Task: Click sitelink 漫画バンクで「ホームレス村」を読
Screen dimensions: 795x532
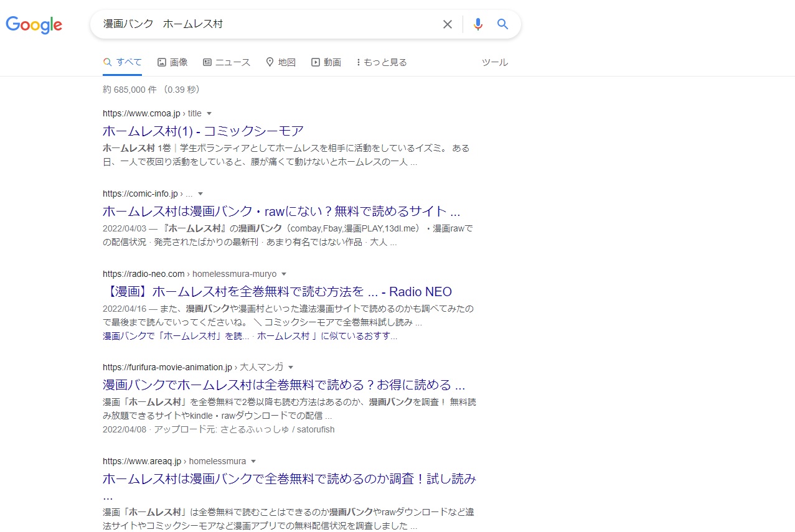Action: coord(176,336)
